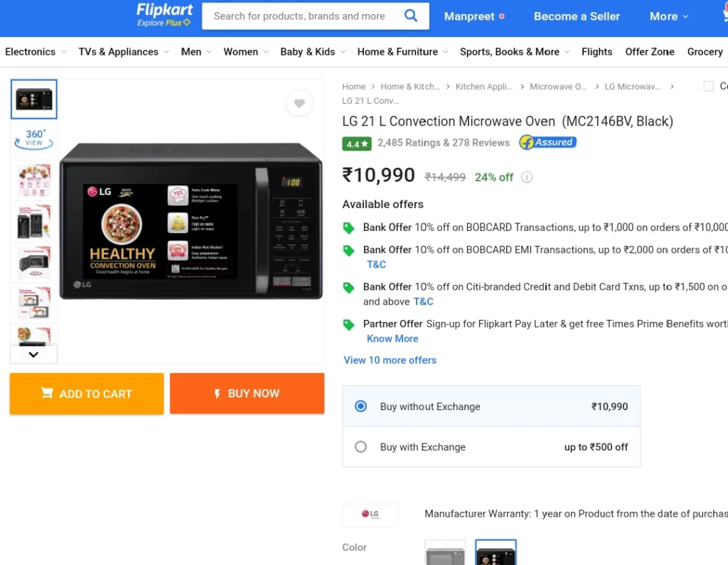This screenshot has width=728, height=565.
Task: Select the open-door microwave thumbnail
Action: pyautogui.click(x=34, y=262)
